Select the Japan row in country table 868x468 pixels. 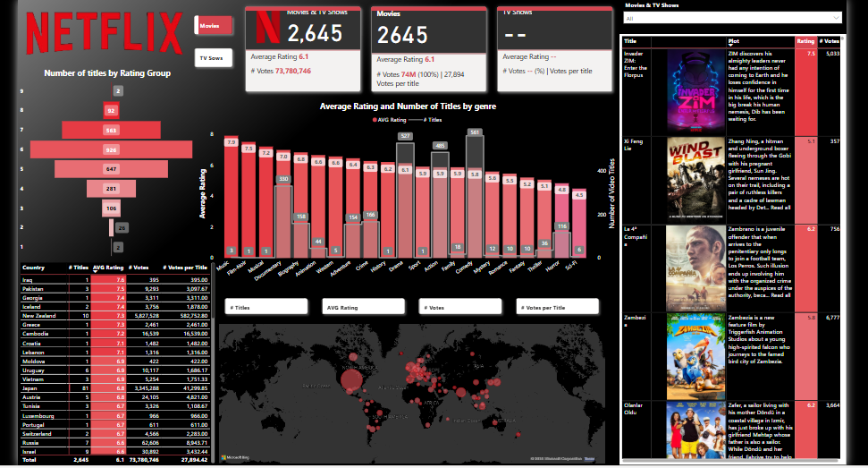[x=114, y=388]
